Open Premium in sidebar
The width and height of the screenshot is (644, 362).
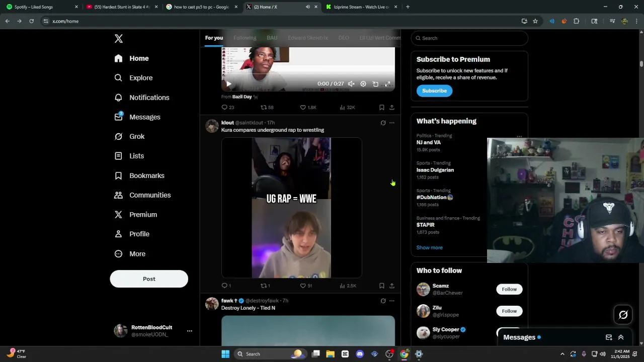136,215
